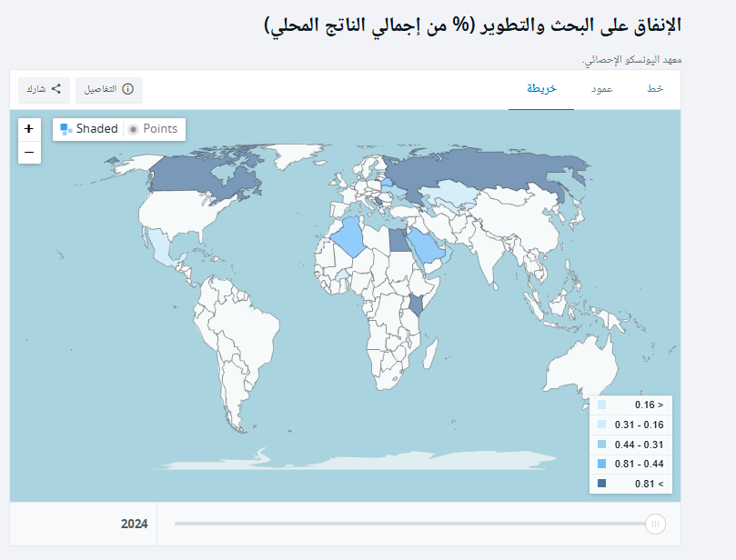Screen dimensions: 736x560
Task: Click Egypt on the map
Action: 398,240
